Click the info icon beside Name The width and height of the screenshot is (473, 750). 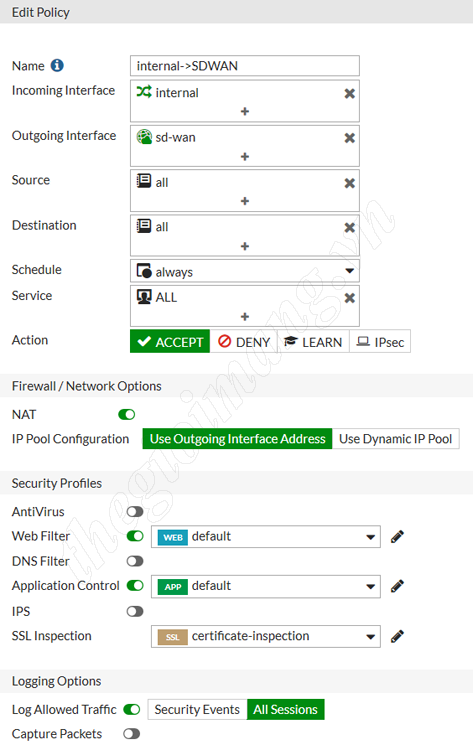click(57, 66)
